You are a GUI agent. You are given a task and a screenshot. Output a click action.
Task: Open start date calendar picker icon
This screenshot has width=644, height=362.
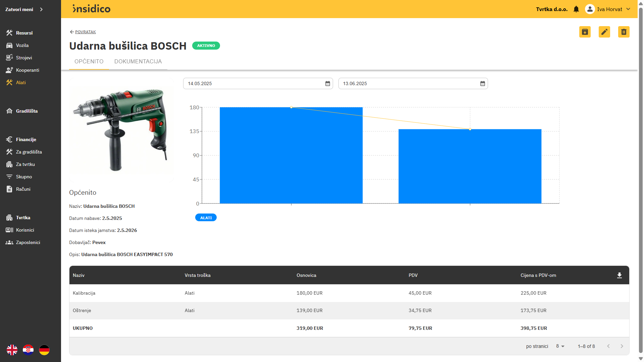327,83
